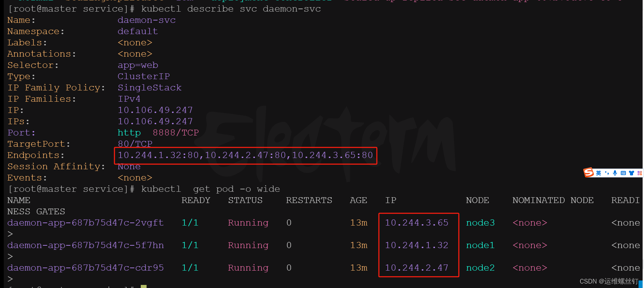Select pod name daemon-app-687b75d47c-2vgft
This screenshot has height=288, width=644.
pyautogui.click(x=85, y=223)
